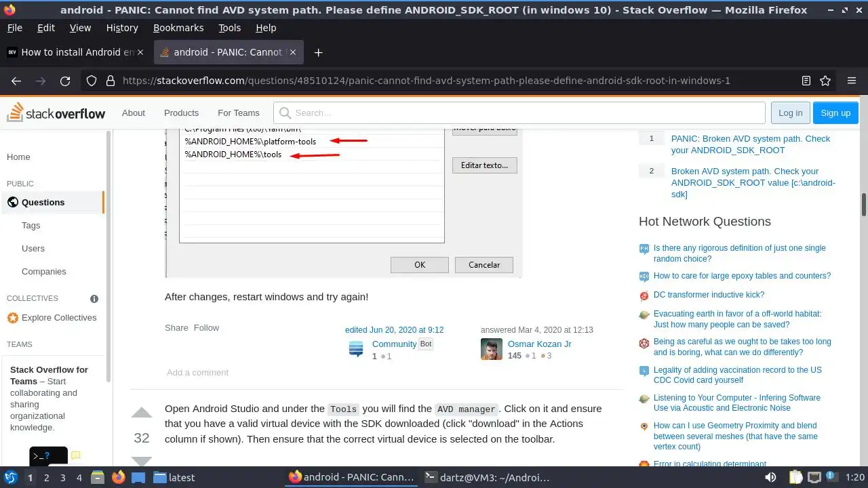The height and width of the screenshot is (488, 868).
Task: Open the View menu
Action: pos(80,28)
